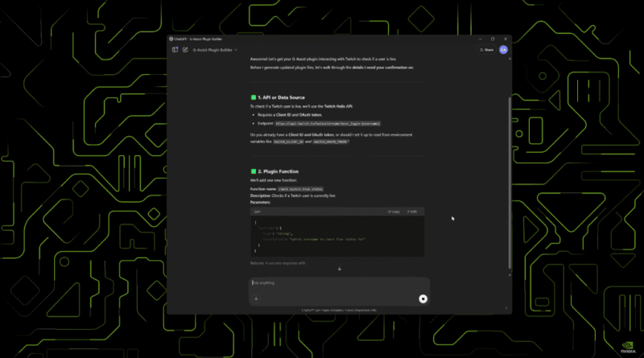Click the scrollbar down arrow
Viewport: 644px width, 358px height.
(510, 275)
